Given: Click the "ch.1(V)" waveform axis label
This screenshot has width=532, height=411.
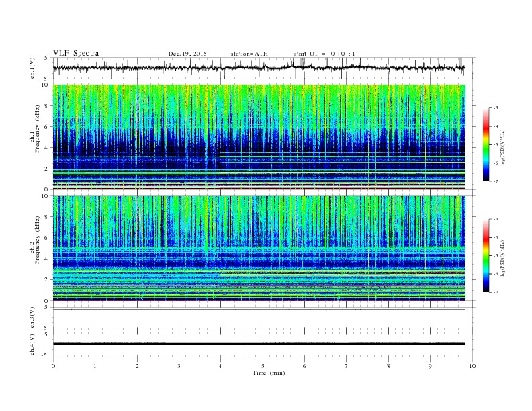Looking at the screenshot, I should pyautogui.click(x=32, y=68).
